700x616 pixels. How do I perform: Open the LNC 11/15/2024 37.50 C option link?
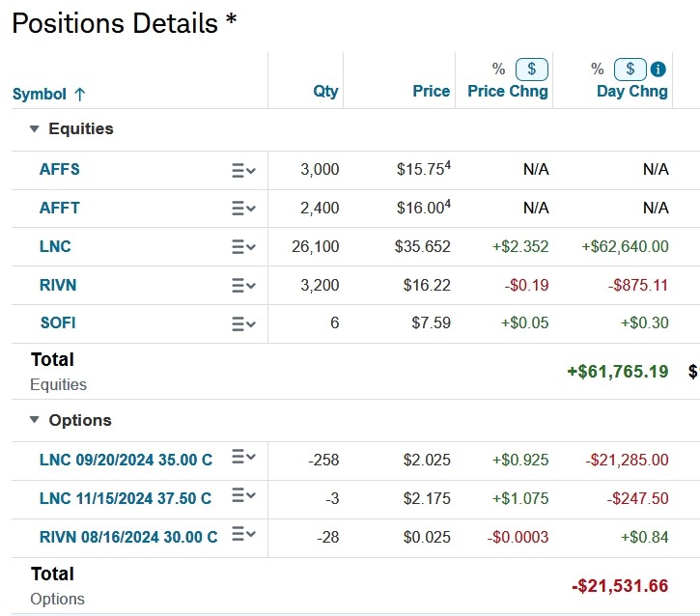[126, 498]
